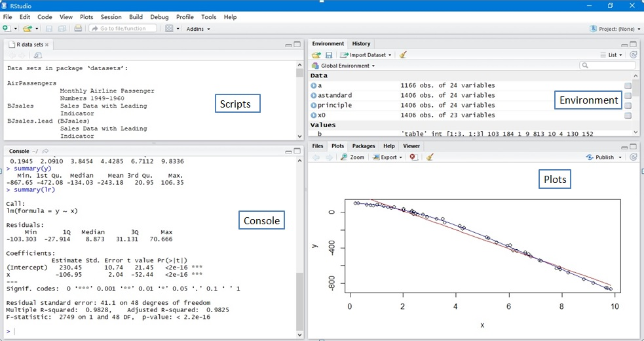This screenshot has width=644, height=341.
Task: Open the Debug menu
Action: pos(159,17)
